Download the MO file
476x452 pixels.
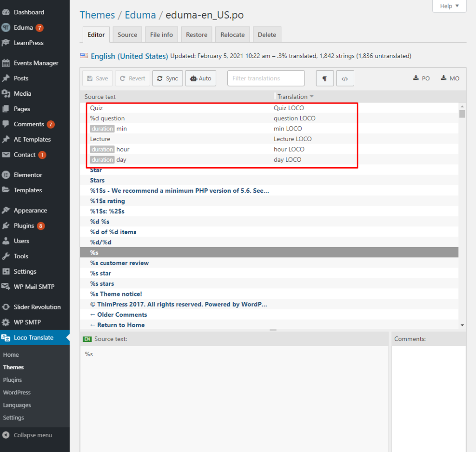click(450, 78)
